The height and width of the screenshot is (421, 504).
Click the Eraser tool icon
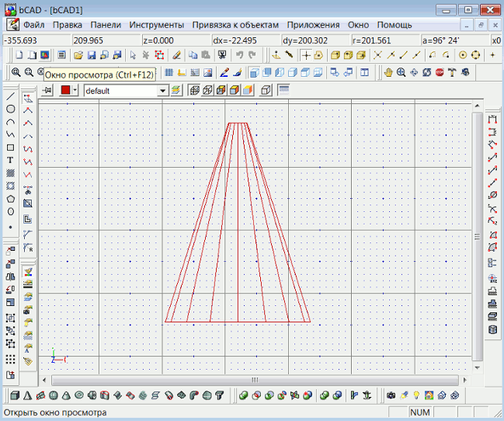coord(176,55)
